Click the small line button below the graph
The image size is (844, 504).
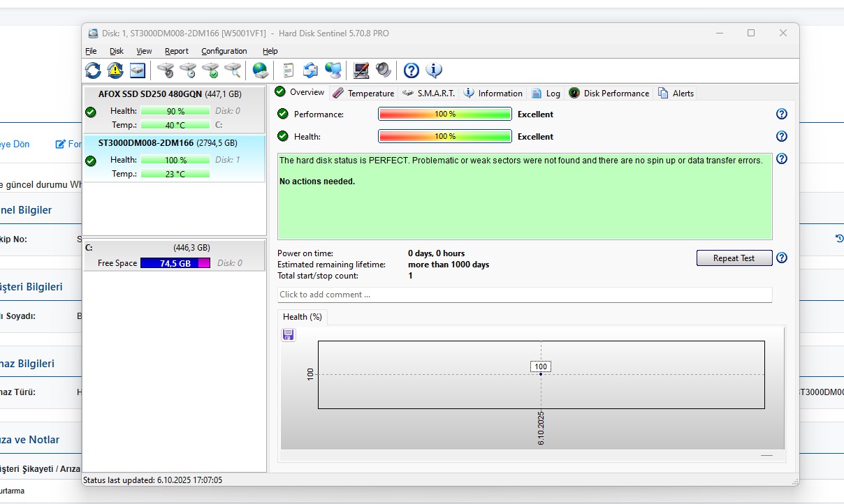[x=767, y=455]
